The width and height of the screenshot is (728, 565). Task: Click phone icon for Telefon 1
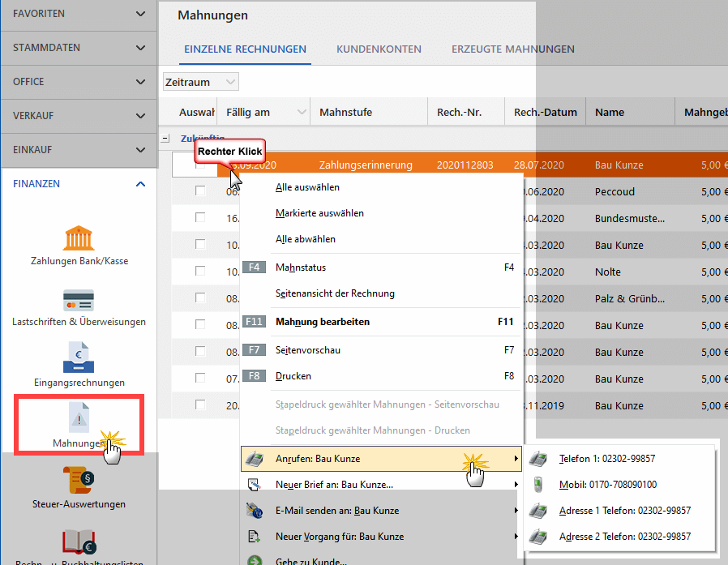pos(538,459)
